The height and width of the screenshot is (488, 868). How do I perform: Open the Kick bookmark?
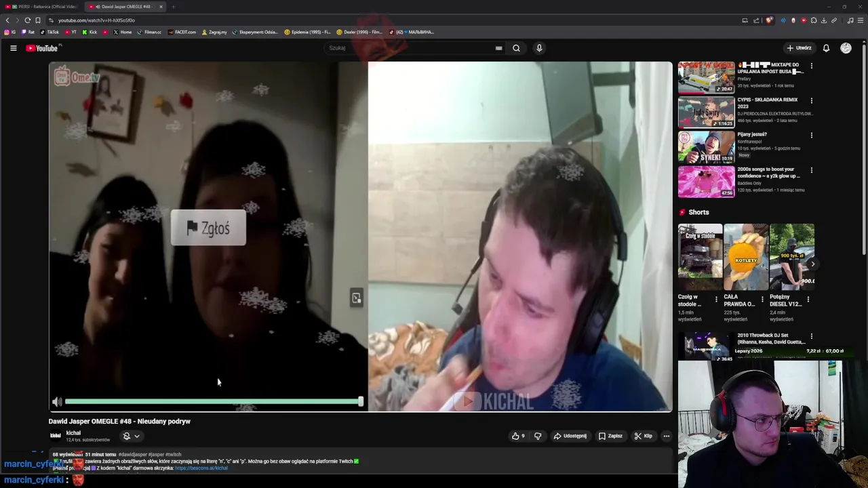pyautogui.click(x=90, y=32)
